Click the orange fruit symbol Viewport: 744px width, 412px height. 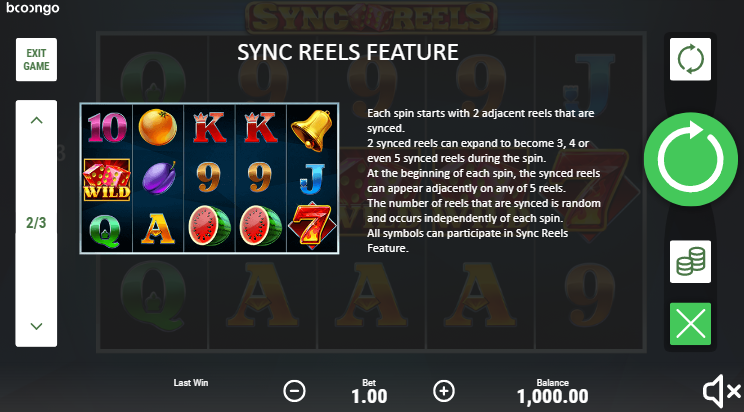click(158, 127)
